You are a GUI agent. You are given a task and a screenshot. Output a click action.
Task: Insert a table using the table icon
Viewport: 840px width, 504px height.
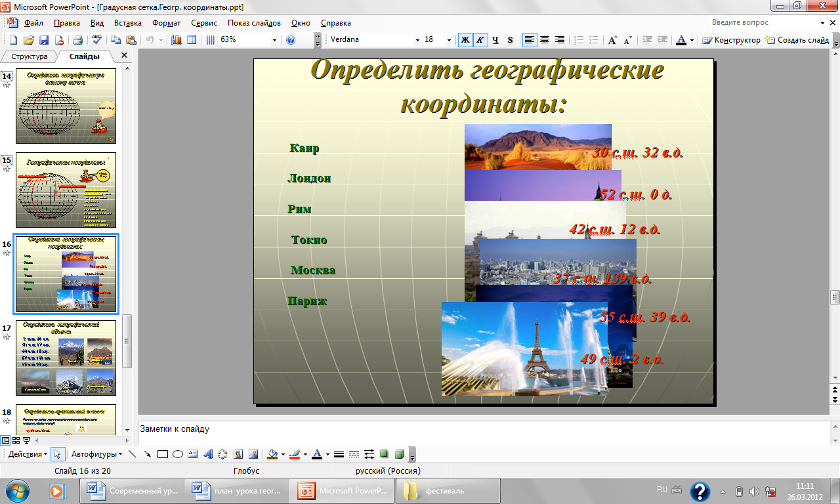192,40
